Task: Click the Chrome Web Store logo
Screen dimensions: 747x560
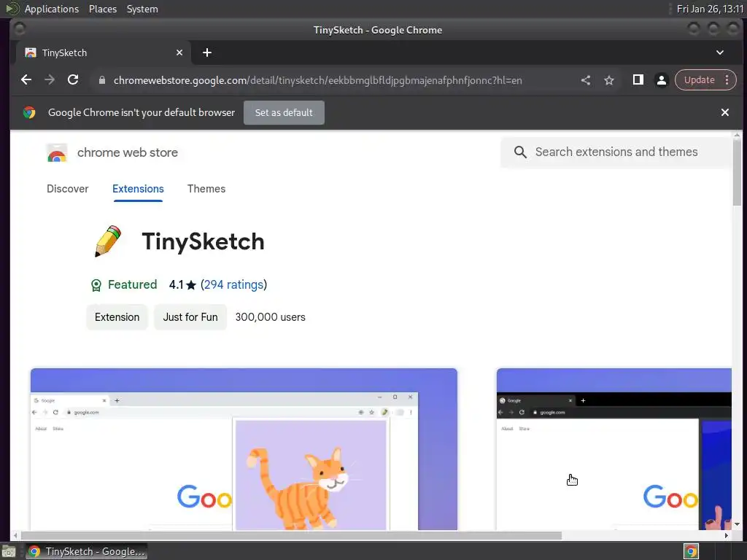Action: (x=57, y=153)
